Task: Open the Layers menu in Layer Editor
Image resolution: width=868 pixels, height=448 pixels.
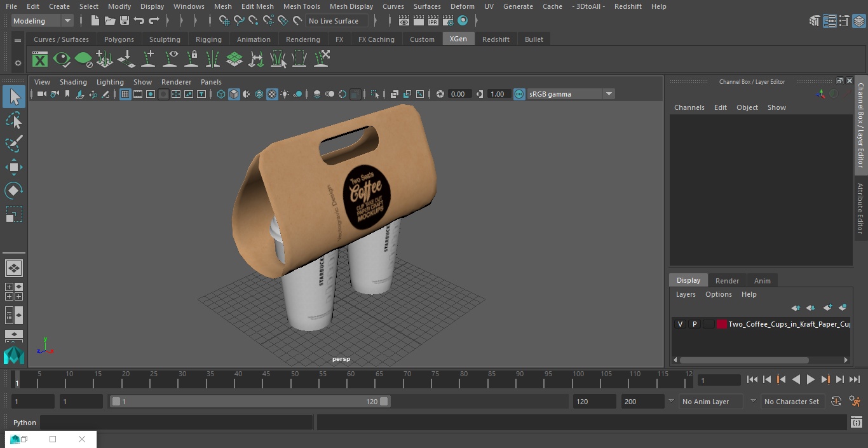Action: coord(686,294)
